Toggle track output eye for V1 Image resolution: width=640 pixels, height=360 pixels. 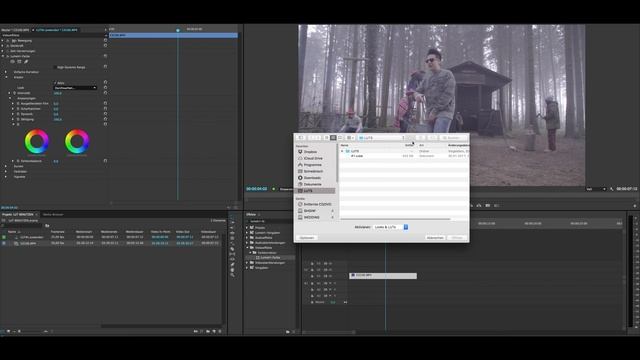pyautogui.click(x=330, y=276)
